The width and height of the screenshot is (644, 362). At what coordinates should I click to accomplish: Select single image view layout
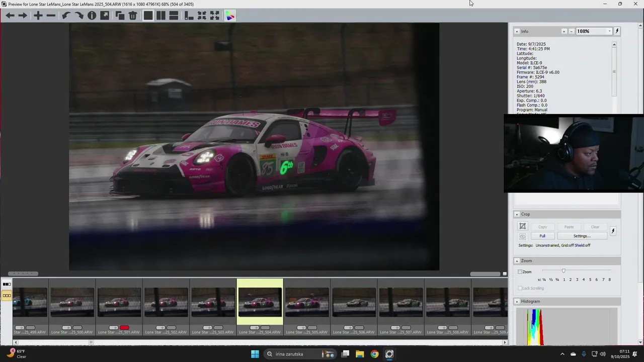148,16
